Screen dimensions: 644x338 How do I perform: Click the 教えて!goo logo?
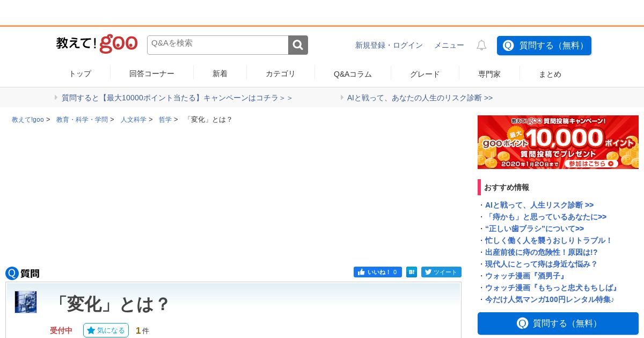pyautogui.click(x=97, y=44)
